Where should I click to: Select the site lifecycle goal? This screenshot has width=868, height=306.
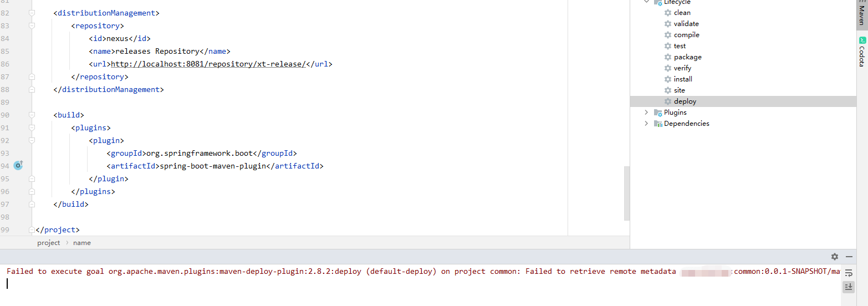pos(680,90)
